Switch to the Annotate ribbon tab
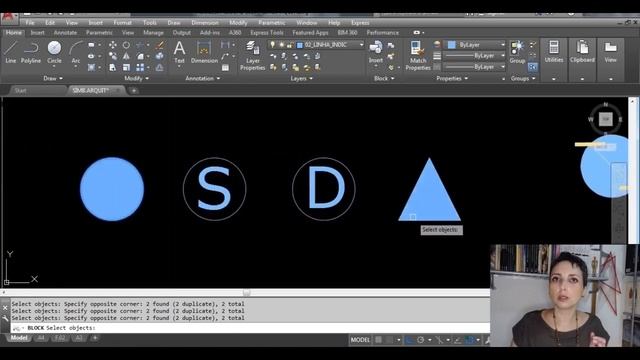Viewport: 640px width, 360px height. 65,33
